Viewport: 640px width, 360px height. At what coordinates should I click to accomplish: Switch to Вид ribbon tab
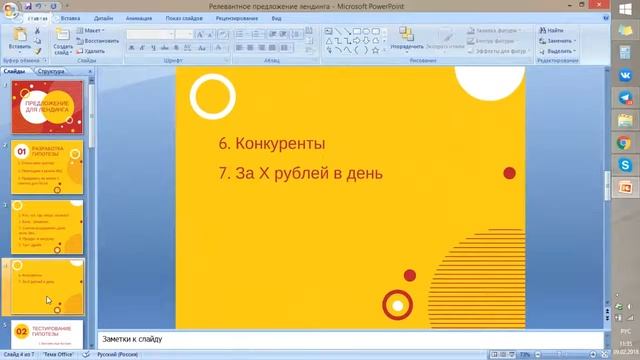(x=276, y=18)
